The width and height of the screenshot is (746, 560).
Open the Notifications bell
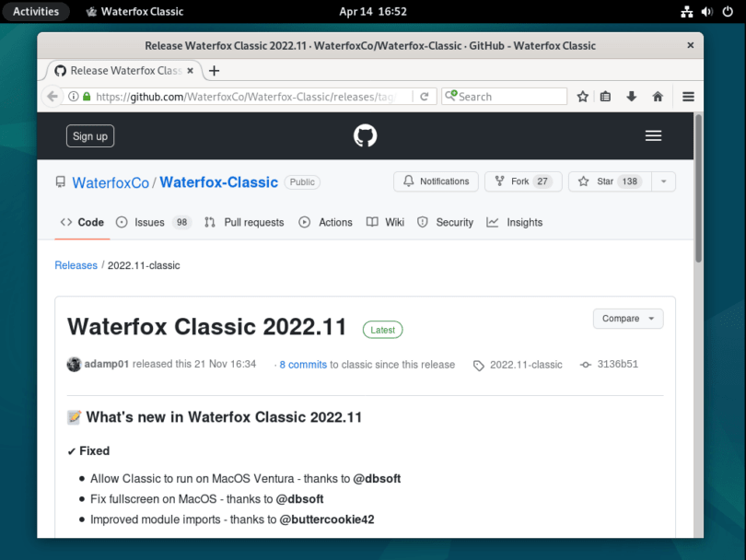436,181
